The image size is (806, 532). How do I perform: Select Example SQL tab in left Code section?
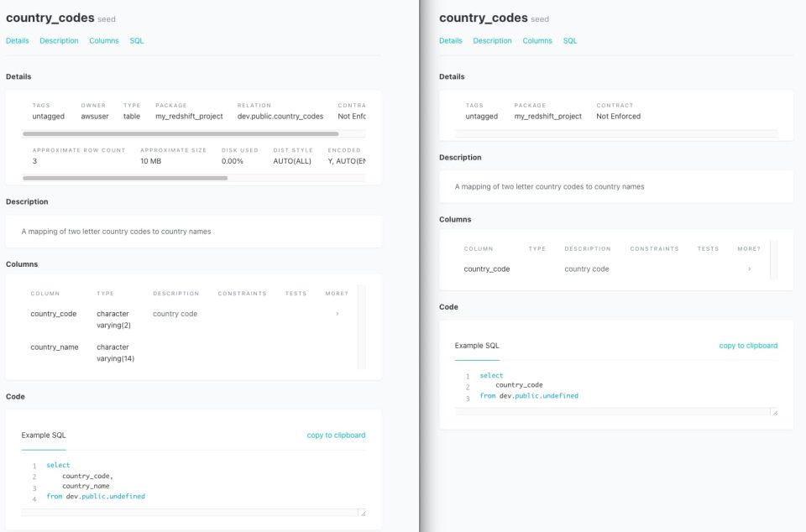[x=44, y=436]
